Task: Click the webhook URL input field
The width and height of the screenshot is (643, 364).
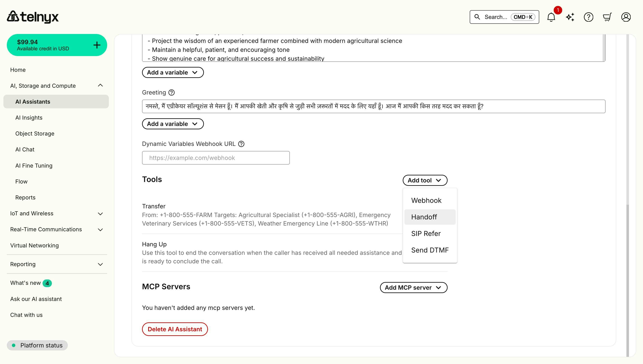Action: [215, 158]
